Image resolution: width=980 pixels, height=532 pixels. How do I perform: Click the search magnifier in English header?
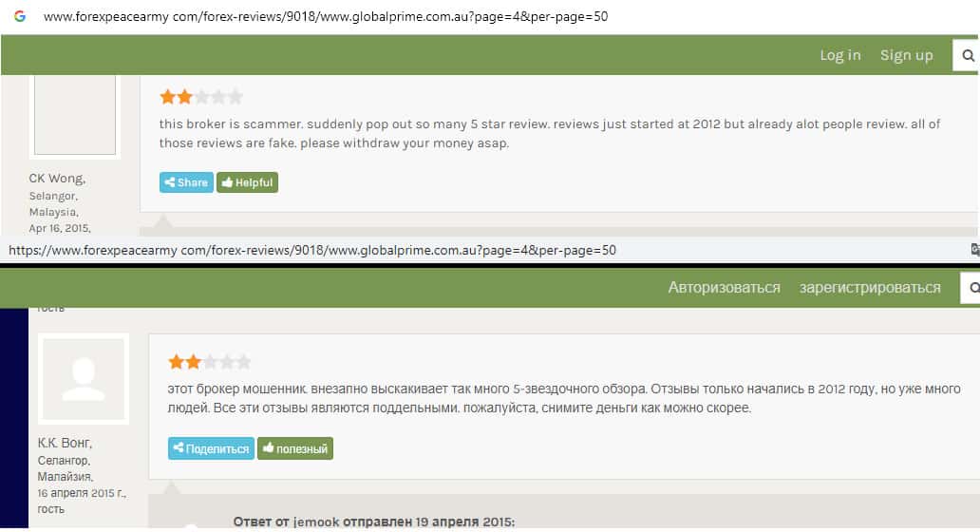click(968, 56)
